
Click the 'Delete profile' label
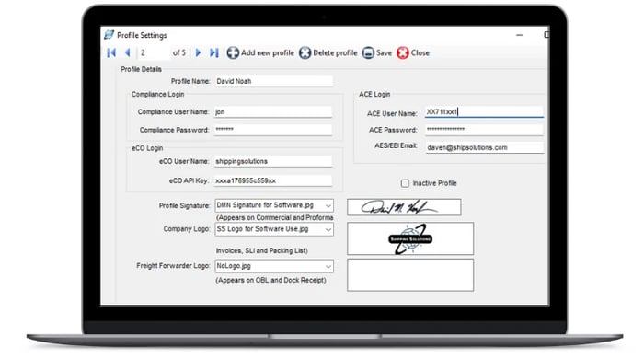(x=335, y=52)
